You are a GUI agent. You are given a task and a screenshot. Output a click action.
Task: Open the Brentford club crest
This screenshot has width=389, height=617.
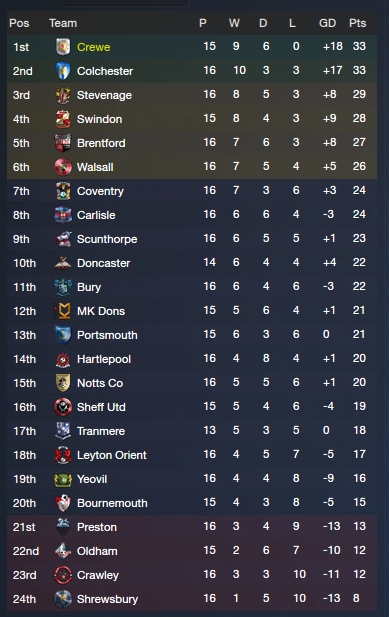tap(63, 143)
